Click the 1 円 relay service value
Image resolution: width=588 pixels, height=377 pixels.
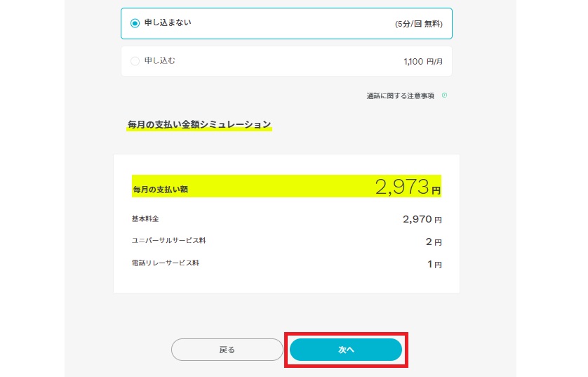tap(434, 265)
